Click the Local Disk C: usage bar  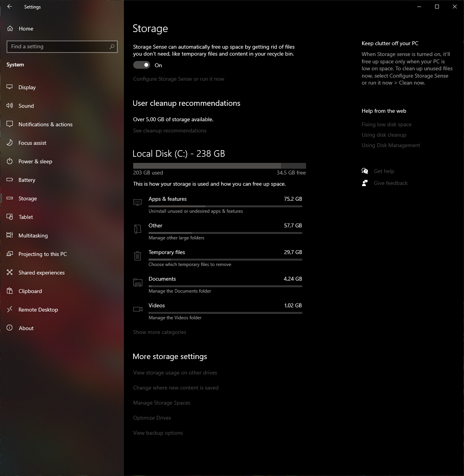[219, 166]
